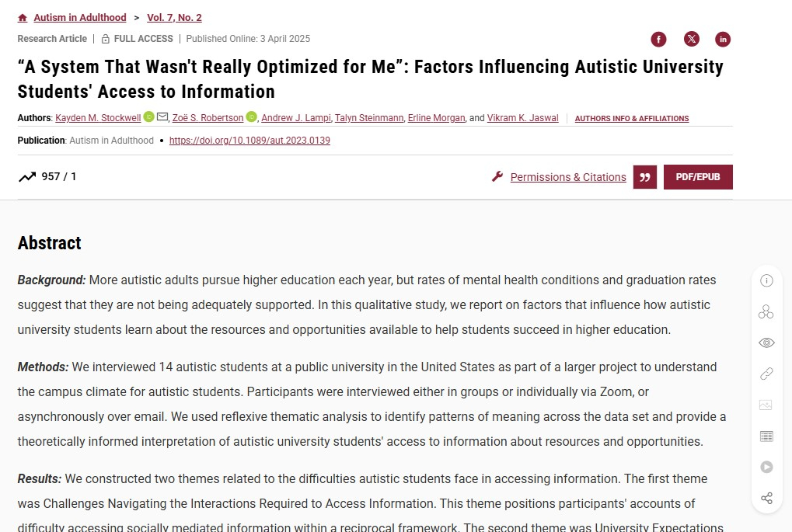Screen dimensions: 792x532
Task: Open the DOI link 10.1089/aut.2023.0139
Action: 249,141
